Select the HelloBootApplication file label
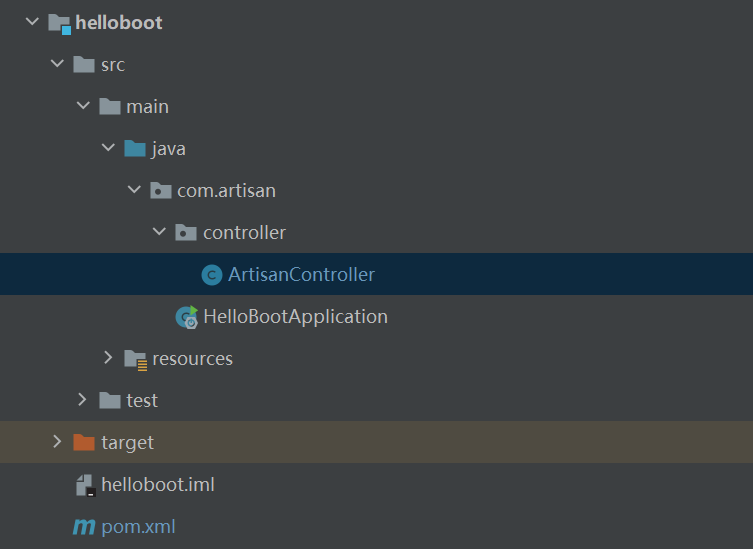The image size is (753, 549). pyautogui.click(x=295, y=317)
